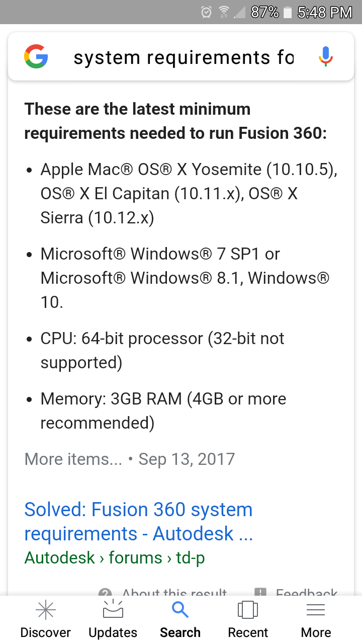The width and height of the screenshot is (362, 644).
Task: Activate the voice search microphone
Action: pyautogui.click(x=326, y=56)
